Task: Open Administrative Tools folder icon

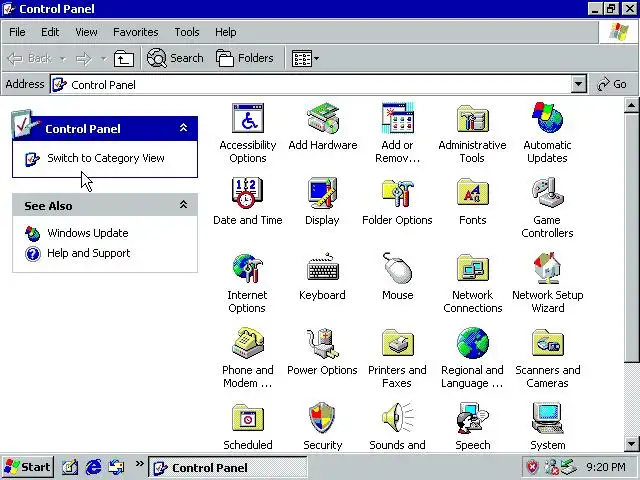Action: 473,118
